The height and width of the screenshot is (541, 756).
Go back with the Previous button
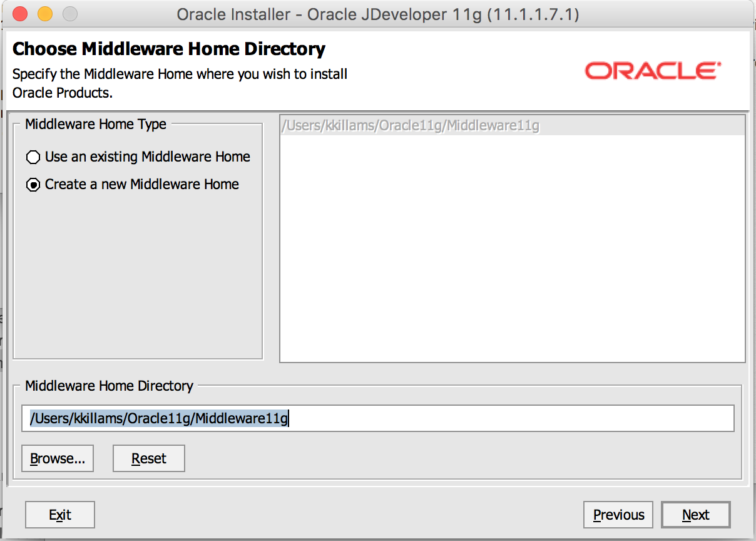point(618,515)
